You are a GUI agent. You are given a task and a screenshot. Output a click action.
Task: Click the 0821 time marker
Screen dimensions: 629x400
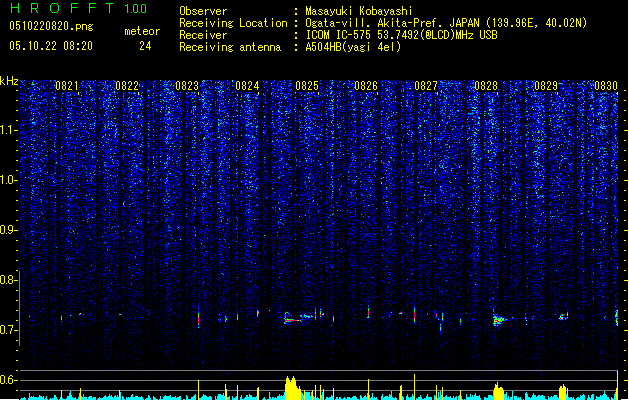click(67, 86)
